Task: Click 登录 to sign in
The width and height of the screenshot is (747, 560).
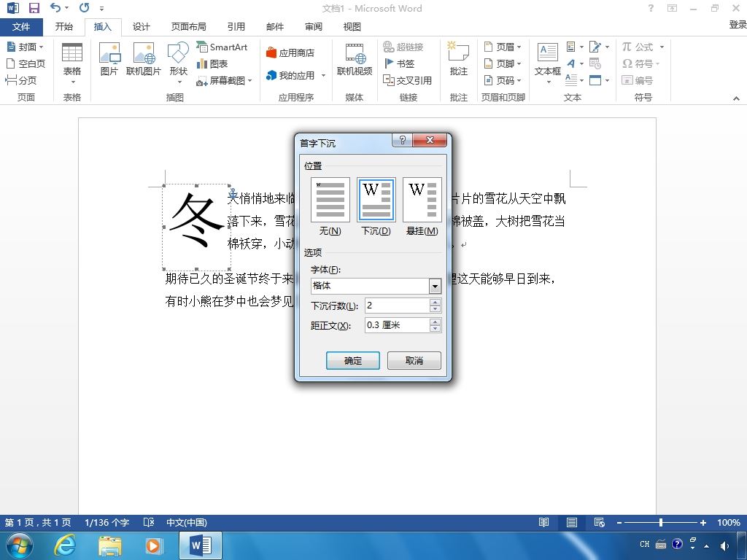Action: tap(738, 24)
